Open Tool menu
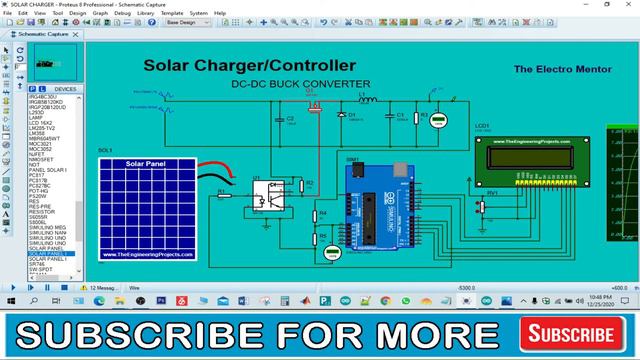 click(58, 13)
